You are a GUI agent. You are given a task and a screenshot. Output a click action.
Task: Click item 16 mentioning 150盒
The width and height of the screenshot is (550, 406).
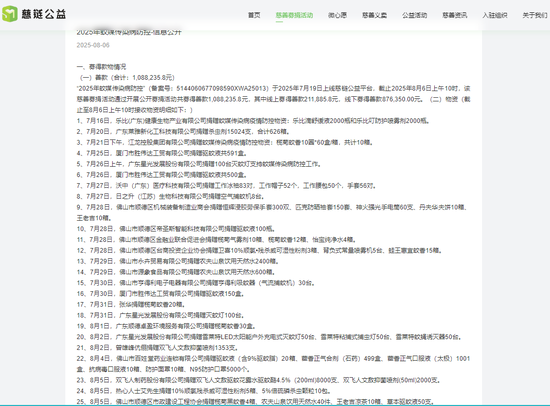(x=160, y=294)
